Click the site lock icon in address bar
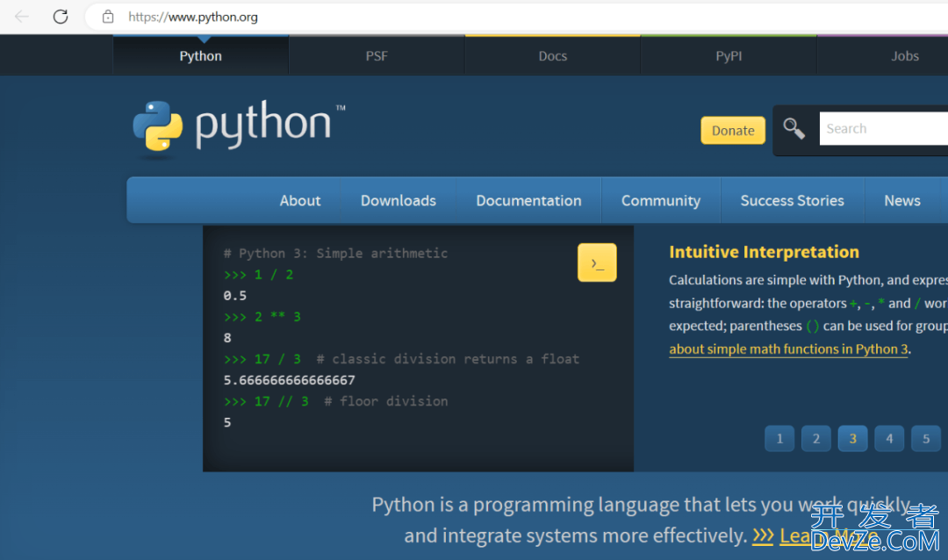 point(108,17)
